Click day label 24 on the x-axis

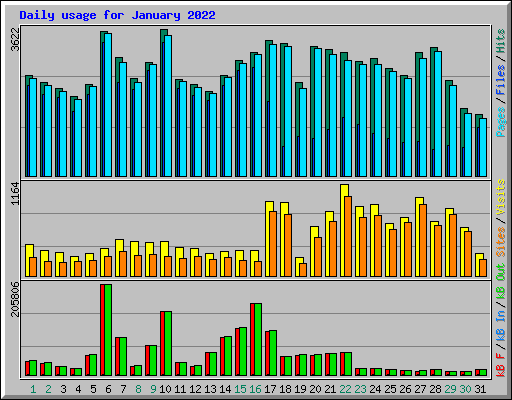[375, 389]
